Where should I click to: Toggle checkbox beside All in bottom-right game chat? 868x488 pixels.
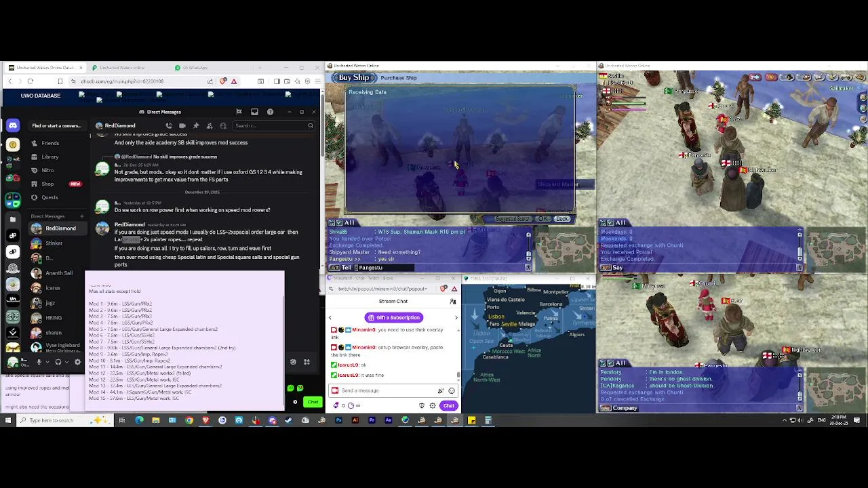coord(611,363)
